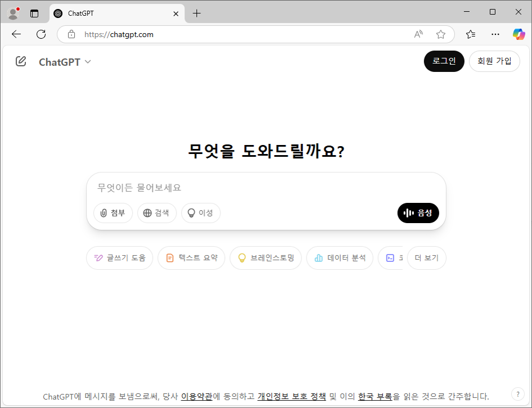
Task: Go back with browser back arrow
Action: (x=16, y=34)
